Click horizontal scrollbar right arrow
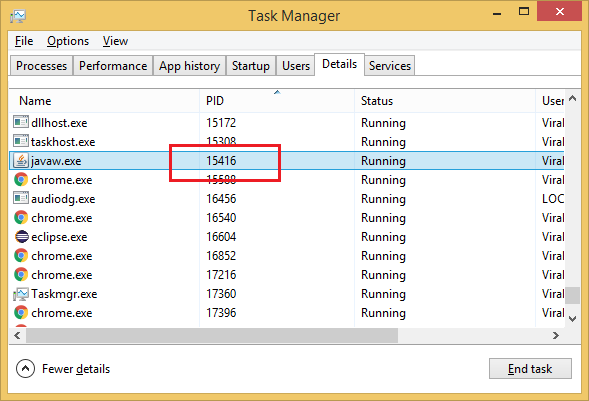The width and height of the screenshot is (589, 401). tap(556, 335)
